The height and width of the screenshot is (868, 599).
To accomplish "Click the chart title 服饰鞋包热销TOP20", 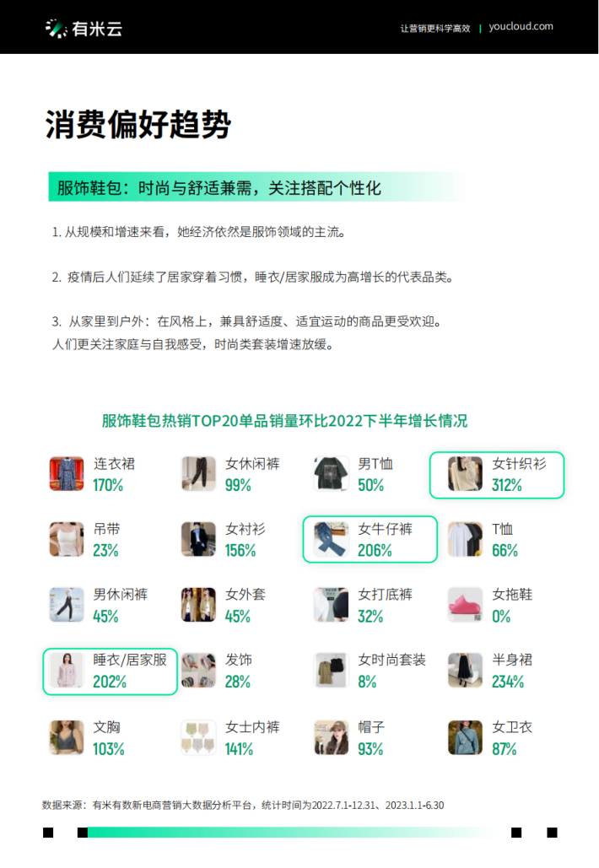I will [284, 421].
